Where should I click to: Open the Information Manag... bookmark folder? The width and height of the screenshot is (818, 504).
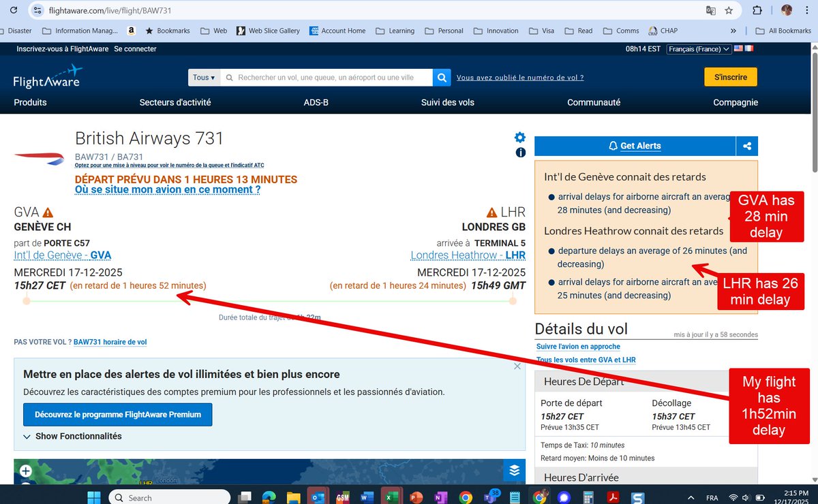click(80, 31)
